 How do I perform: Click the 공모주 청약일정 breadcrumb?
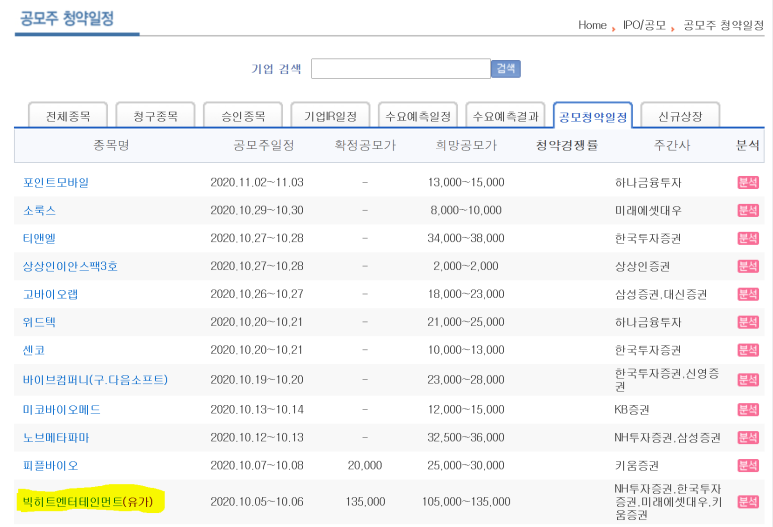(x=724, y=25)
